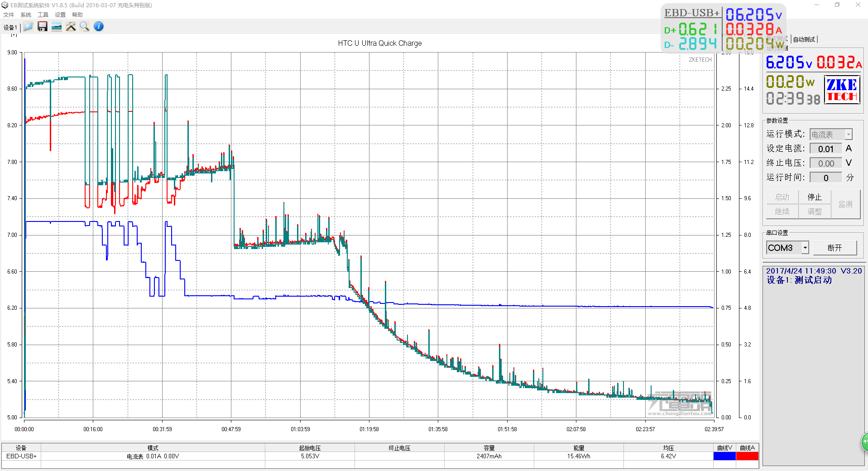Screen dimensions: 868x471
Task: Click the 启动 button
Action: [782, 197]
